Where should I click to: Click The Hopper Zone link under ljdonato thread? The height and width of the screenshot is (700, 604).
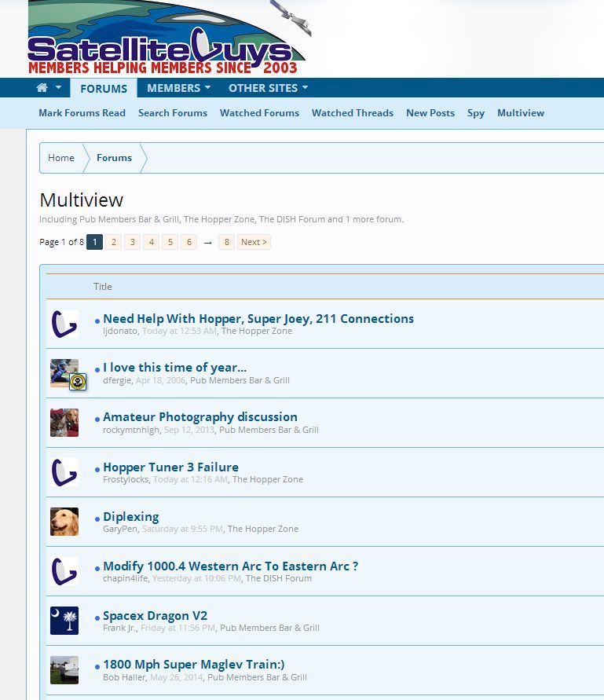pyautogui.click(x=257, y=331)
